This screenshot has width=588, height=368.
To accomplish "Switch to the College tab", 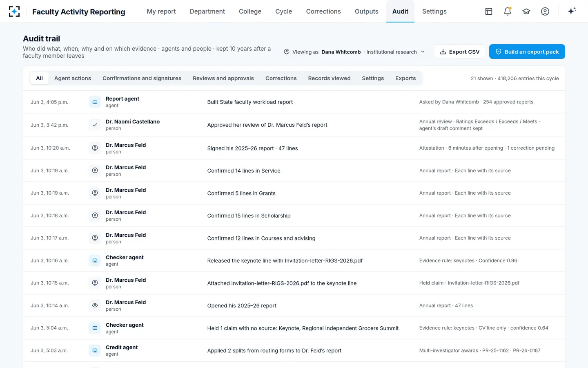I will 250,11.
